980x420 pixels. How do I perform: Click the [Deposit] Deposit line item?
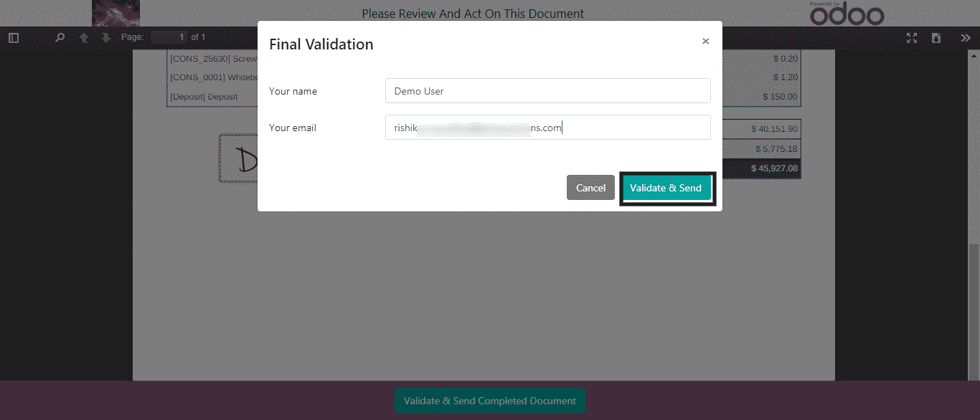pyautogui.click(x=204, y=97)
